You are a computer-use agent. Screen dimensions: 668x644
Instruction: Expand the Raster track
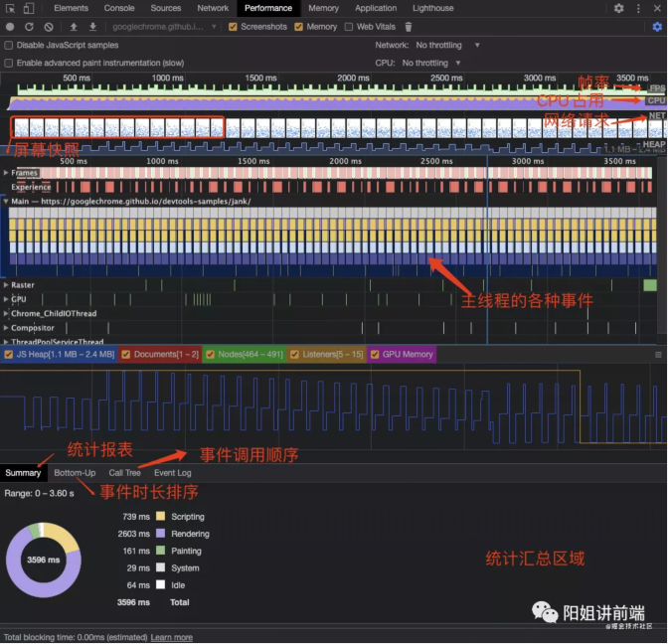(x=6, y=285)
